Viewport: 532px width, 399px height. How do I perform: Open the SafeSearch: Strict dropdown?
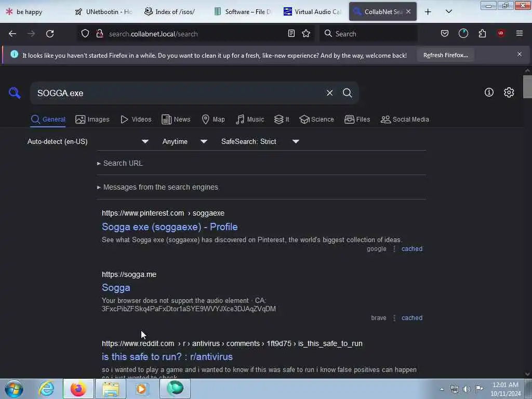click(260, 141)
